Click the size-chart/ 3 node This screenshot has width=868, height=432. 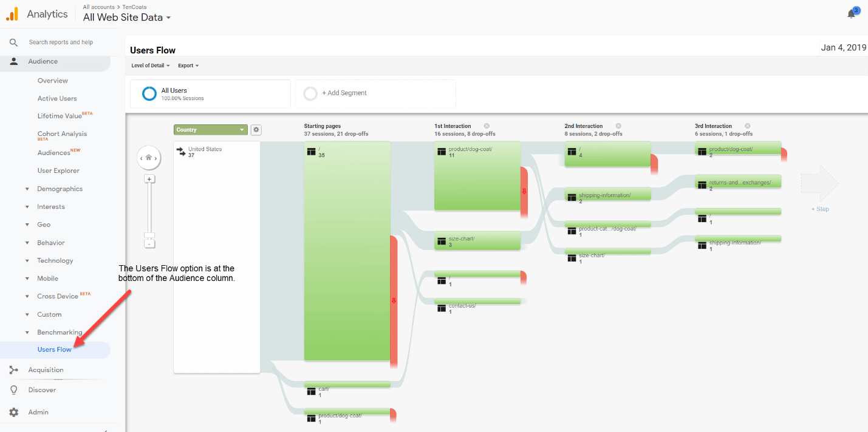tap(477, 241)
